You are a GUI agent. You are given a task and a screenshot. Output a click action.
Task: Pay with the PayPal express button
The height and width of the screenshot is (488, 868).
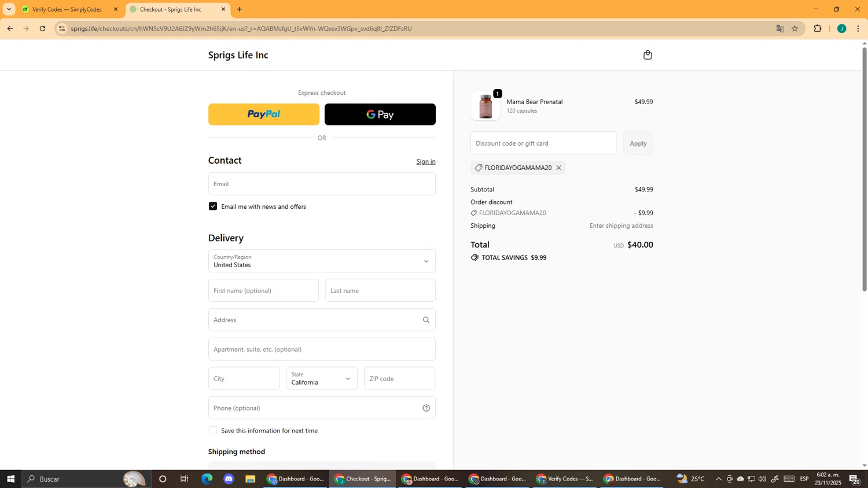pyautogui.click(x=264, y=114)
